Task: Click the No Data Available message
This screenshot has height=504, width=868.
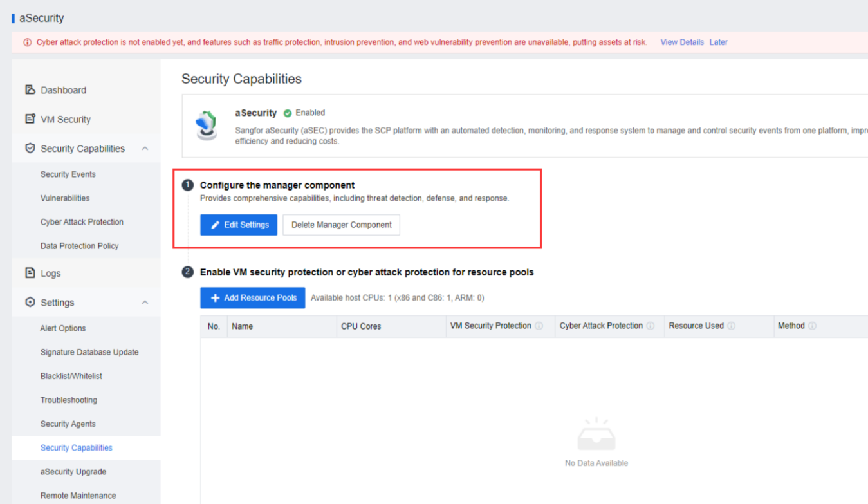Action: (596, 463)
